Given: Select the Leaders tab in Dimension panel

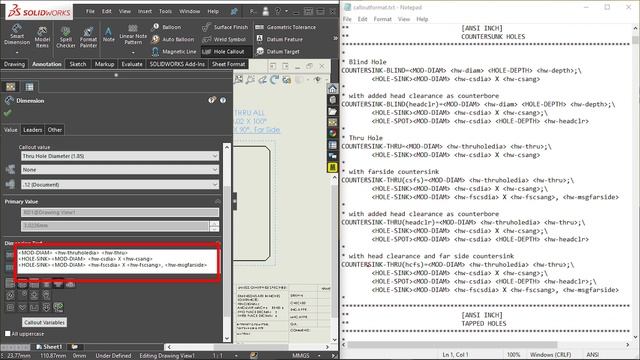Looking at the screenshot, I should [33, 130].
